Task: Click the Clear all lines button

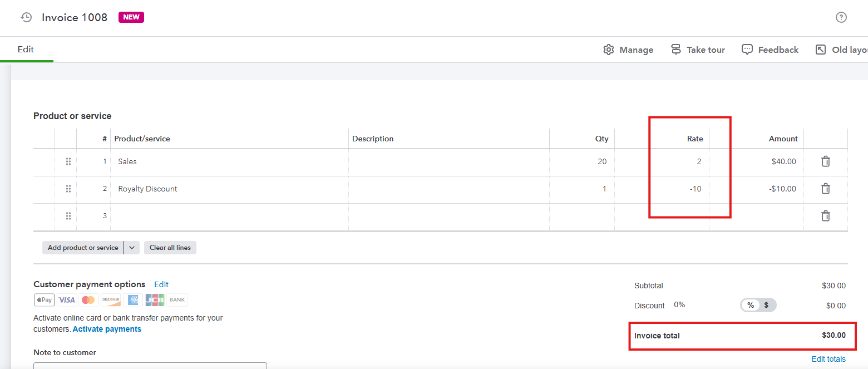Action: tap(170, 248)
